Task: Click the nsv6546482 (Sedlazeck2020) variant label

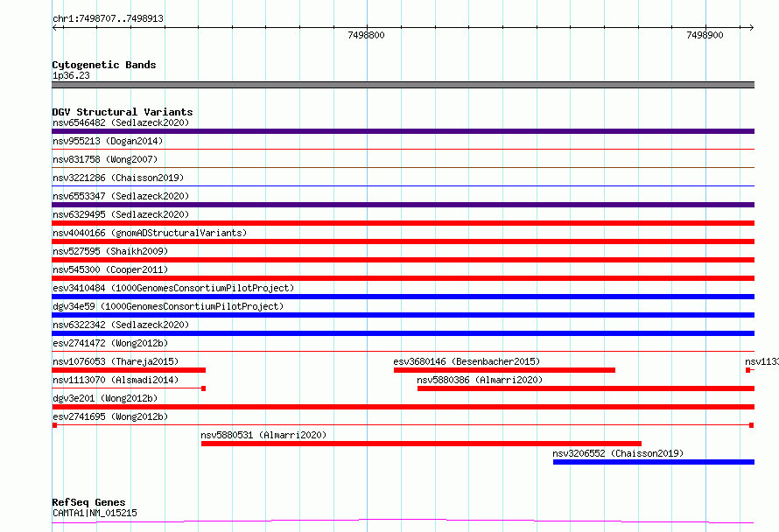Action: [121, 122]
